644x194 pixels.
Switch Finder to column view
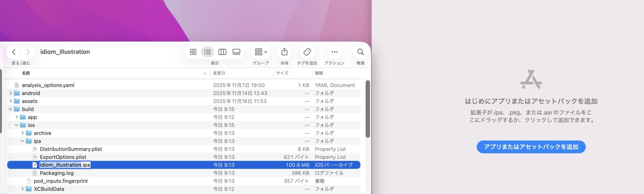tap(222, 52)
